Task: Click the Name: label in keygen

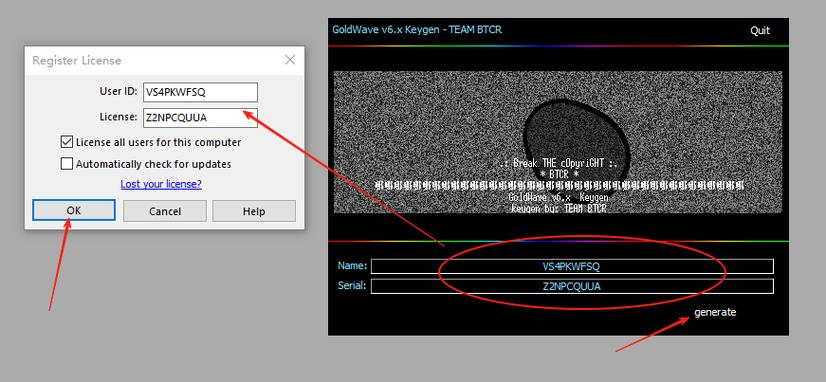Action: pos(352,266)
